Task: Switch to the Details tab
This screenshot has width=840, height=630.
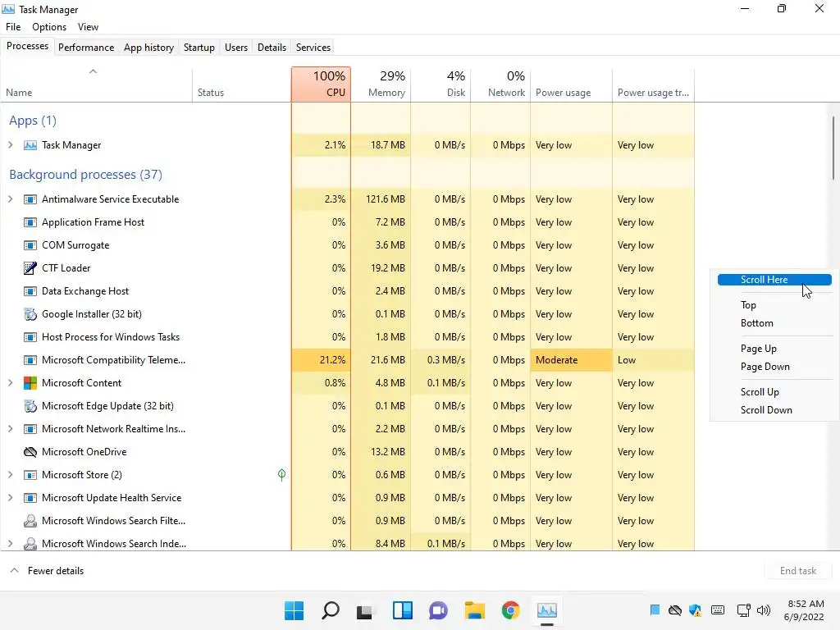Action: click(x=272, y=47)
